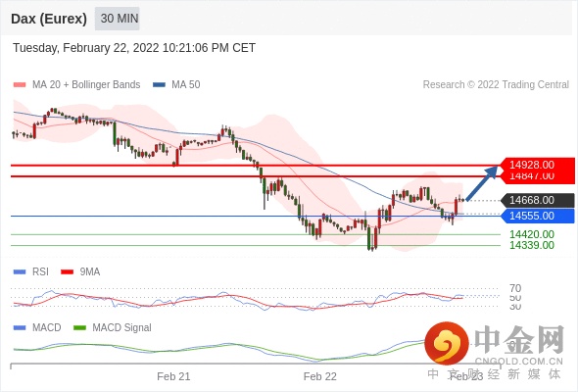Click the 14668.00 current price tag
This screenshot has height=392, width=578.
pyautogui.click(x=538, y=200)
